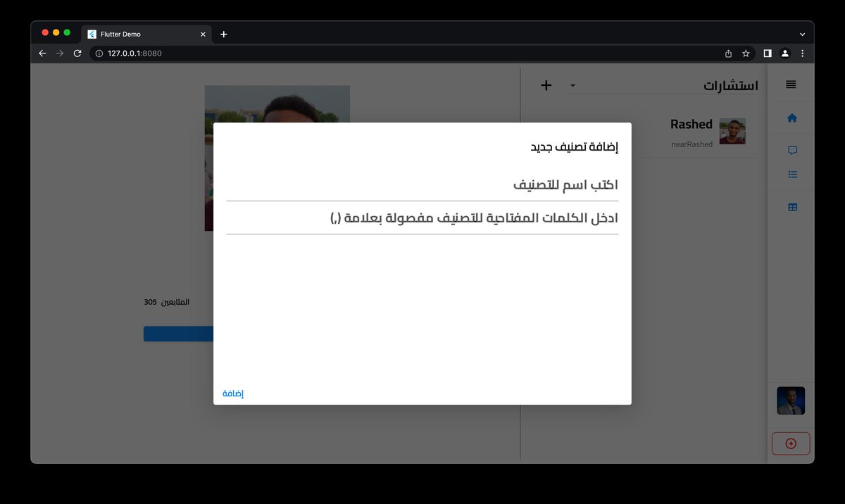Focus the category keywords input field

coord(423,218)
